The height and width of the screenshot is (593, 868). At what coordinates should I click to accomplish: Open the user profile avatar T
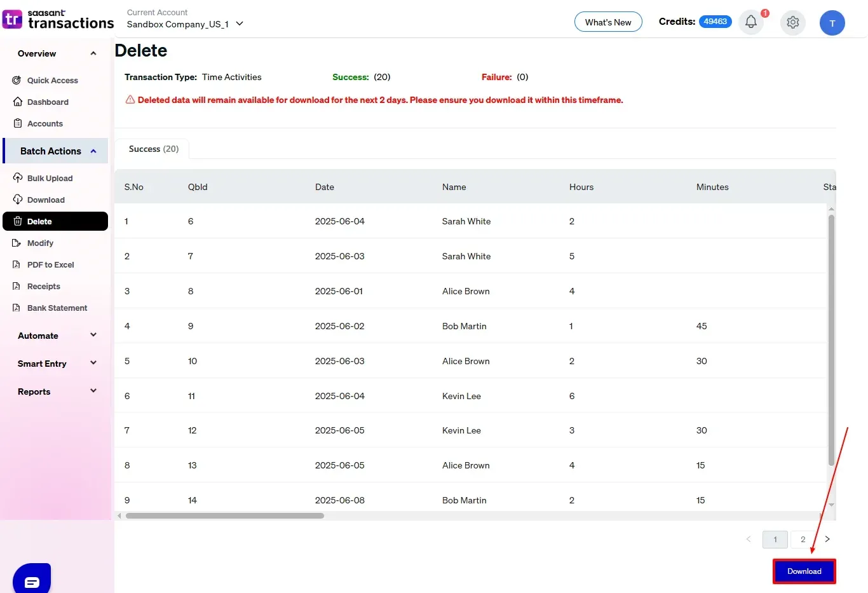tap(832, 23)
